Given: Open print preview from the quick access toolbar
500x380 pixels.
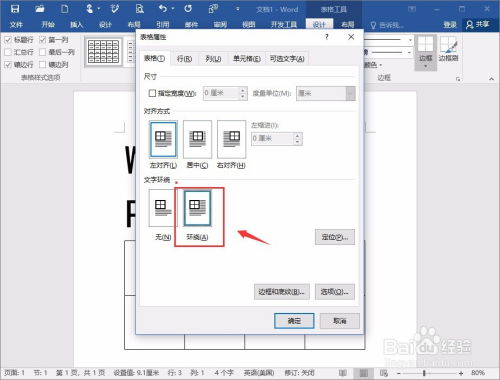Looking at the screenshot, I should click(x=139, y=9).
